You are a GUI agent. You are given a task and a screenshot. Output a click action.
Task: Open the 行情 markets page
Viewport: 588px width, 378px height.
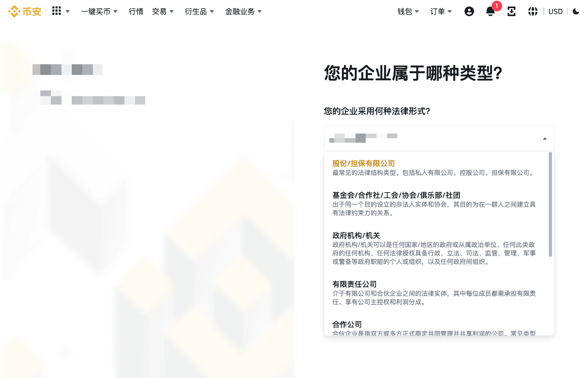tap(136, 12)
